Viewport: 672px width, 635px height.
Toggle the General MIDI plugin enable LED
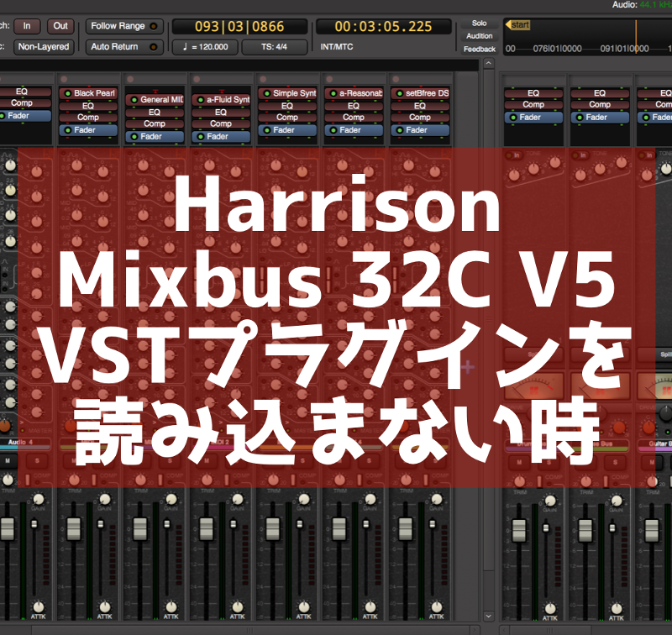[x=134, y=100]
